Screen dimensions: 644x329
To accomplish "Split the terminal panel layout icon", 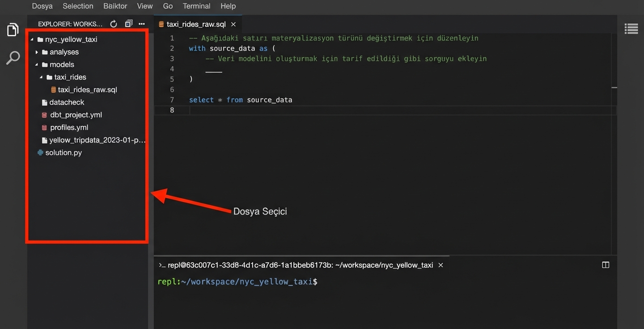I will click(606, 265).
